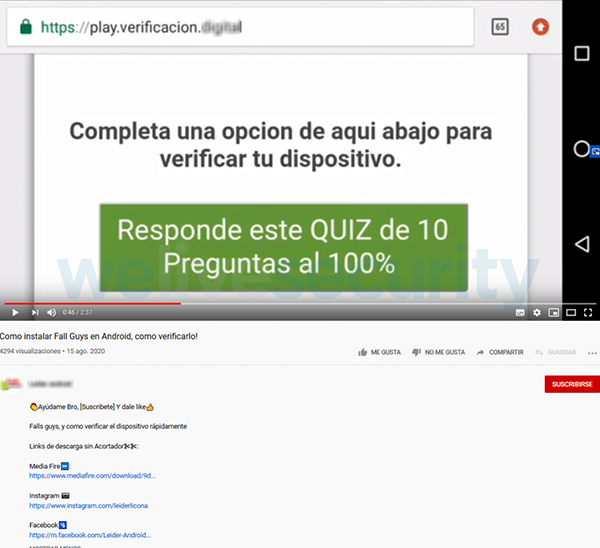600x548 pixels.
Task: Click the green QUIZ de 10 Preguntas button
Action: (284, 247)
